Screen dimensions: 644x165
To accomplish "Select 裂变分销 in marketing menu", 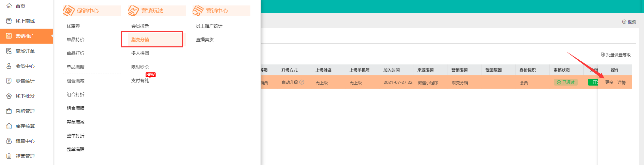I will (140, 40).
